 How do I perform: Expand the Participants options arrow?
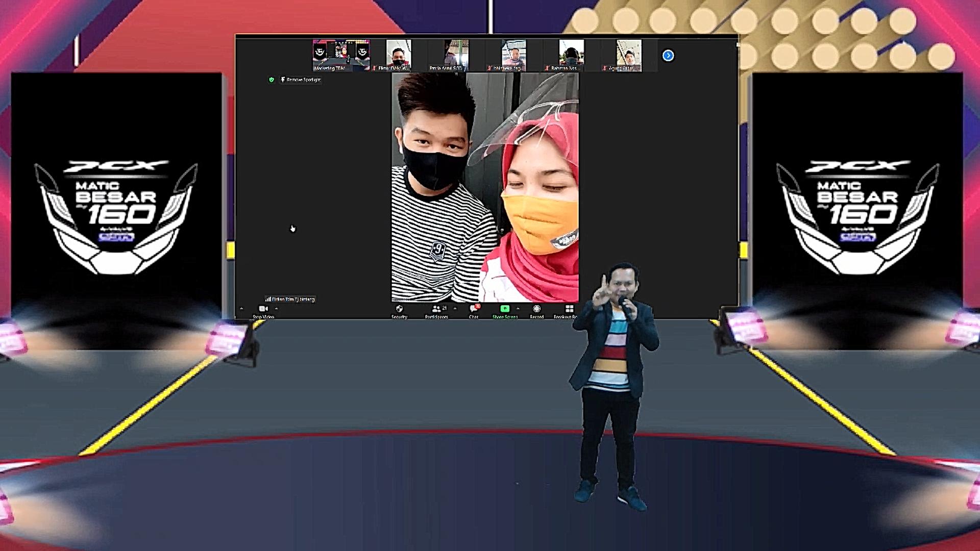[x=455, y=309]
